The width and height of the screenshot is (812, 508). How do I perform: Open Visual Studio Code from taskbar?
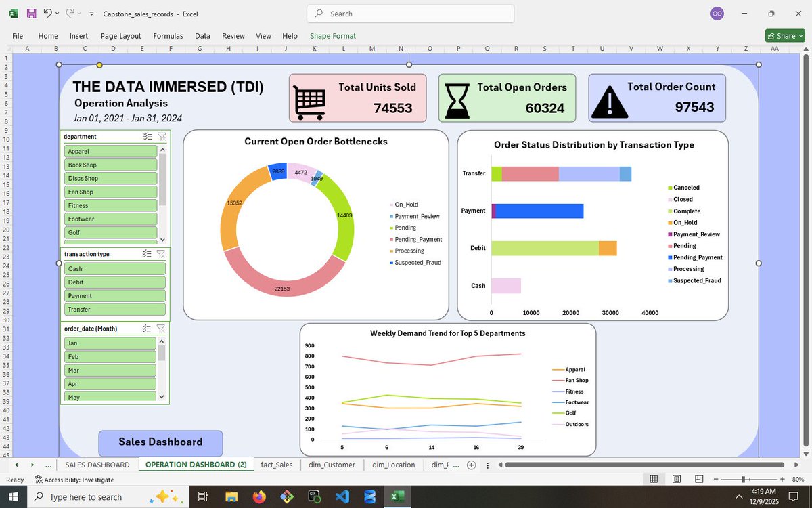coord(342,496)
